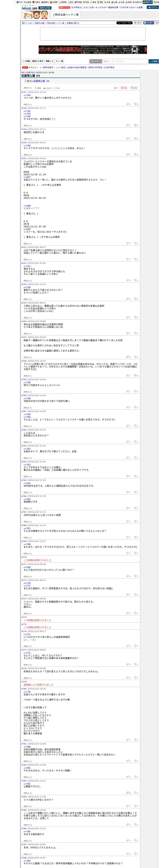Click thumbs-down on post #785
The width and height of the screenshot is (159, 868).
click(135, 825)
